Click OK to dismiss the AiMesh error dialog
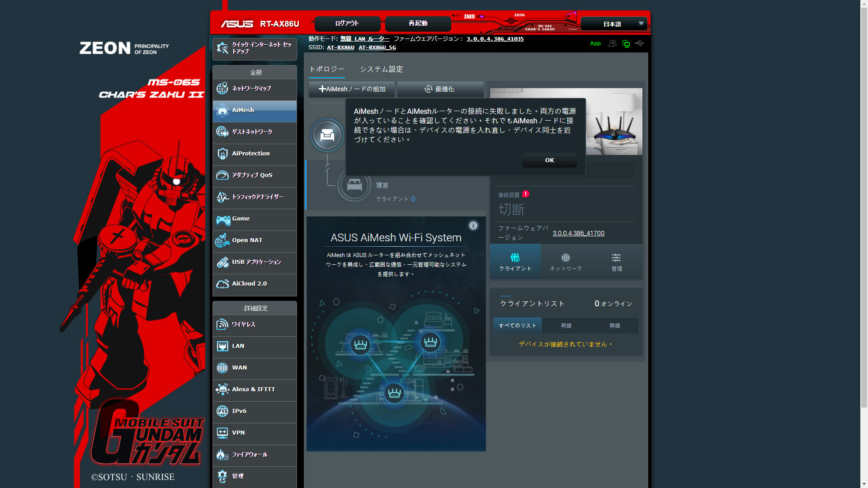Screen dimensions: 868x488 [x=549, y=160]
